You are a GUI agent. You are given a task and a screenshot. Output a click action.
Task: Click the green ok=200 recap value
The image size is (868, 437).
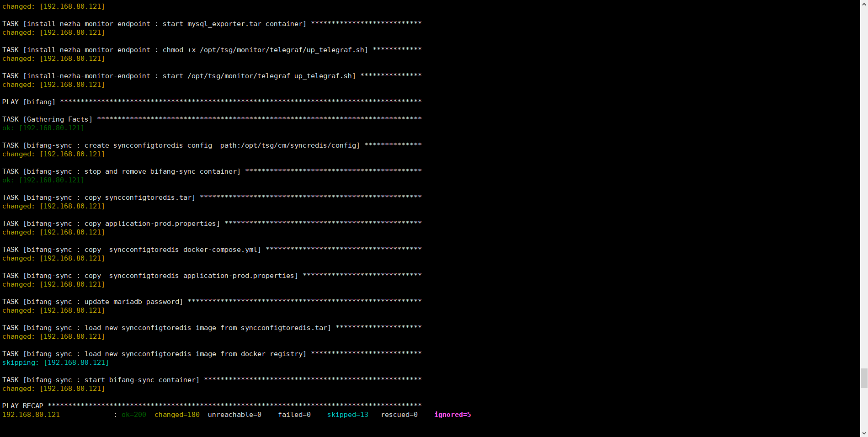pyautogui.click(x=133, y=415)
